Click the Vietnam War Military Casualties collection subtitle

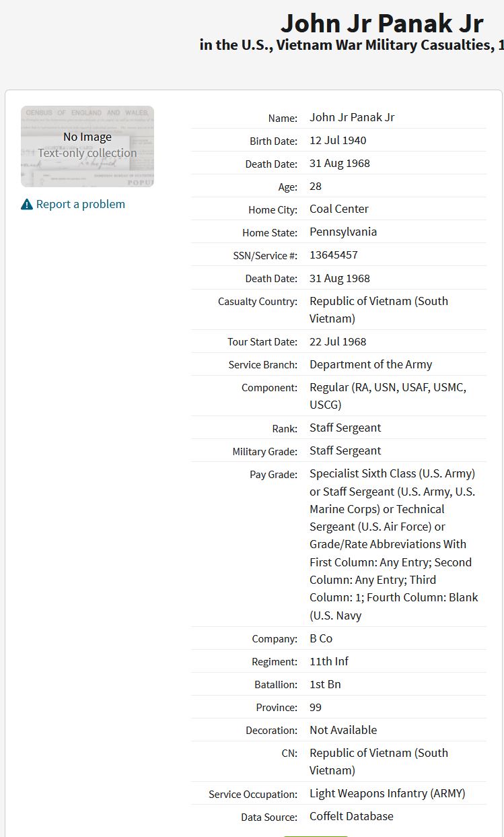click(352, 46)
